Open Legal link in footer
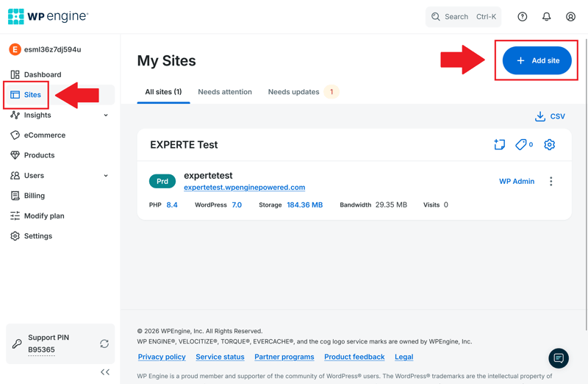This screenshot has width=588, height=384. coord(404,357)
